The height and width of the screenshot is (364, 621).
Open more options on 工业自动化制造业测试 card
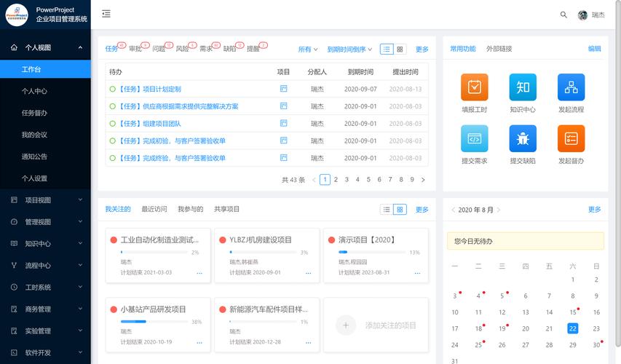point(199,273)
